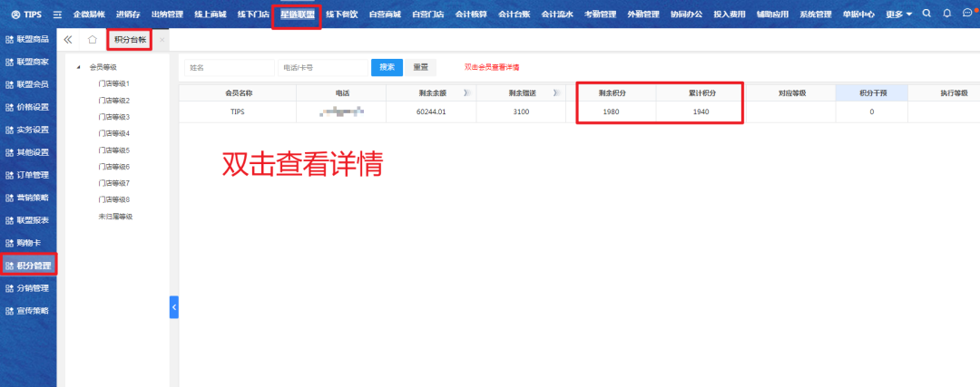The image size is (980, 387).
Task: Open the 星链联盟 top menu
Action: pos(297,15)
